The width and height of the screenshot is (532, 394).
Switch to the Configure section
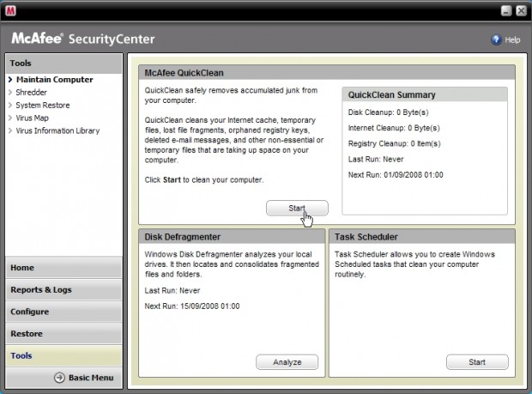pyautogui.click(x=65, y=312)
